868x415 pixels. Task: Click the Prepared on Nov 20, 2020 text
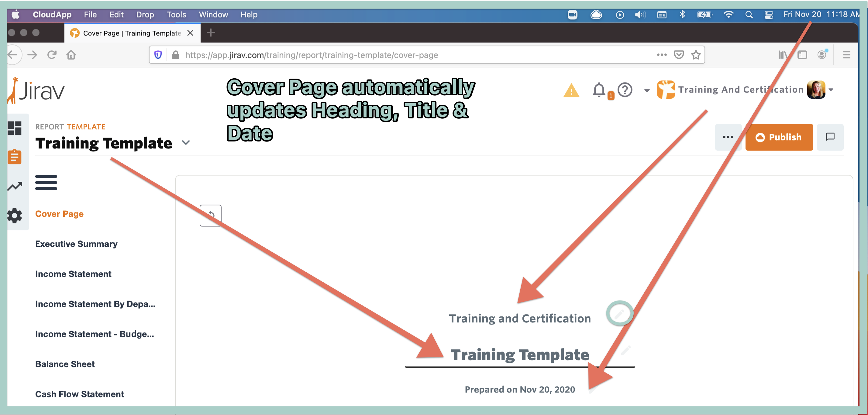[520, 389]
